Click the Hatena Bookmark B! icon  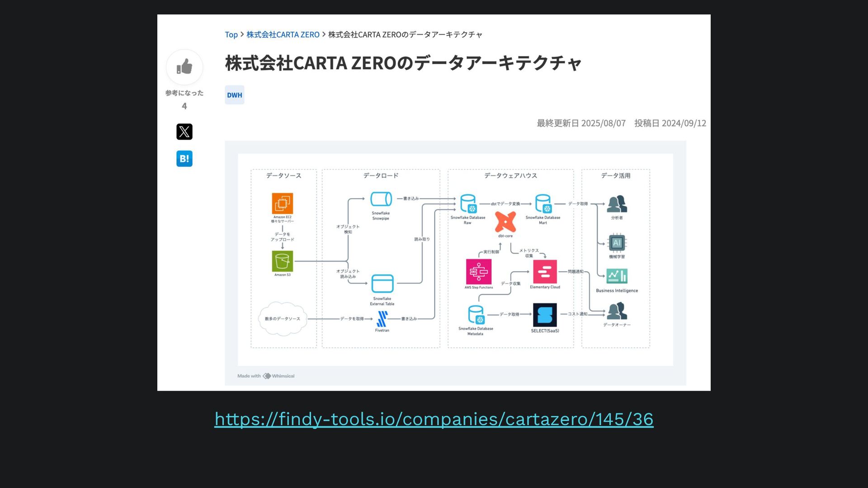pos(184,159)
